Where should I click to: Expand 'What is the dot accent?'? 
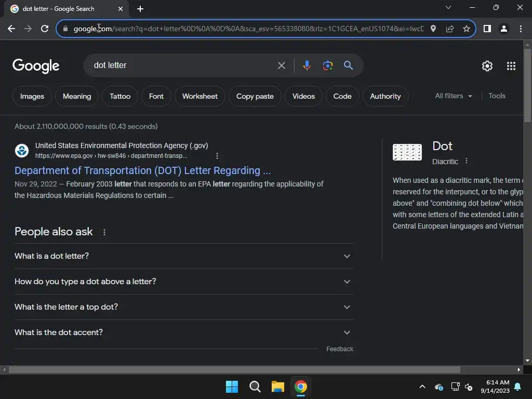[x=184, y=332]
